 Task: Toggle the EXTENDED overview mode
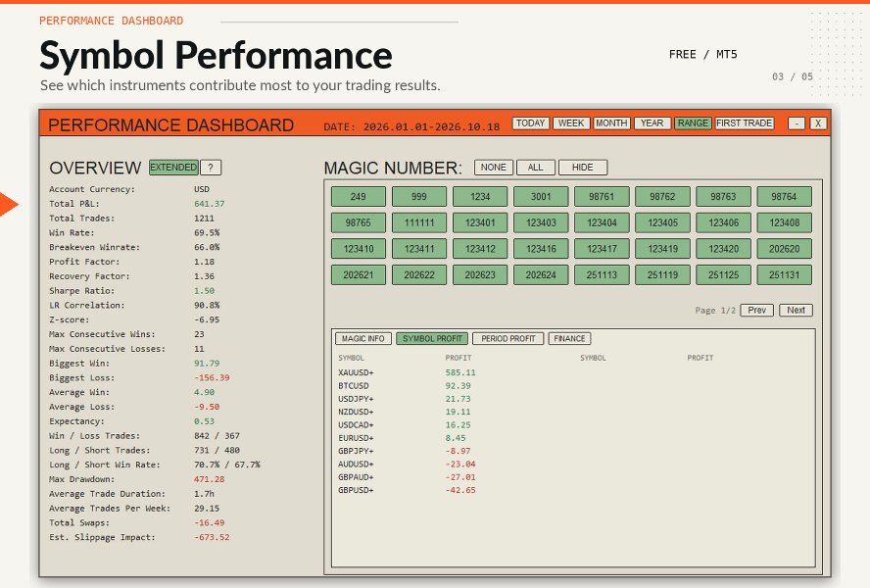(173, 168)
